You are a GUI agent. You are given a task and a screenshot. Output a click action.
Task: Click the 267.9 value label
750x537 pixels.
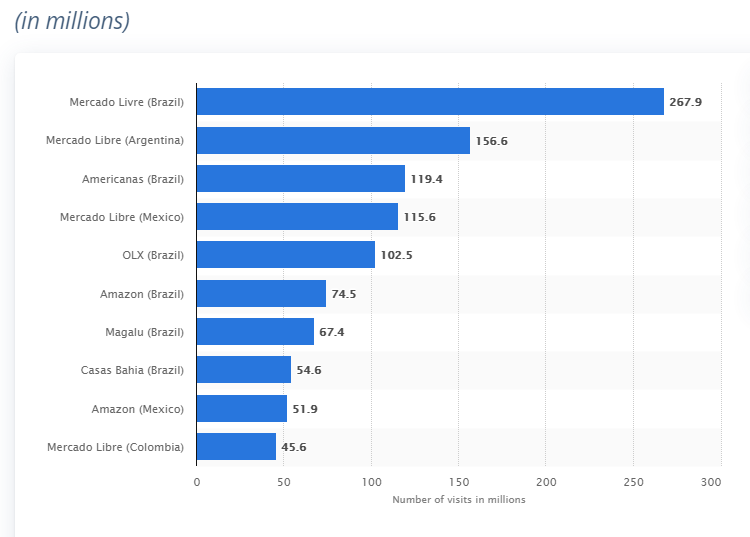(685, 102)
